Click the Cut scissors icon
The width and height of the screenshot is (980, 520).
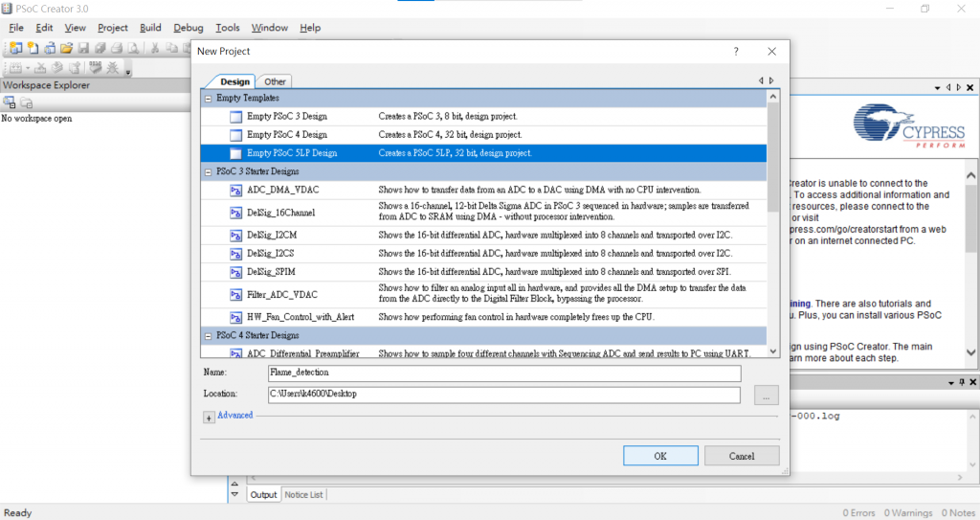tap(155, 48)
